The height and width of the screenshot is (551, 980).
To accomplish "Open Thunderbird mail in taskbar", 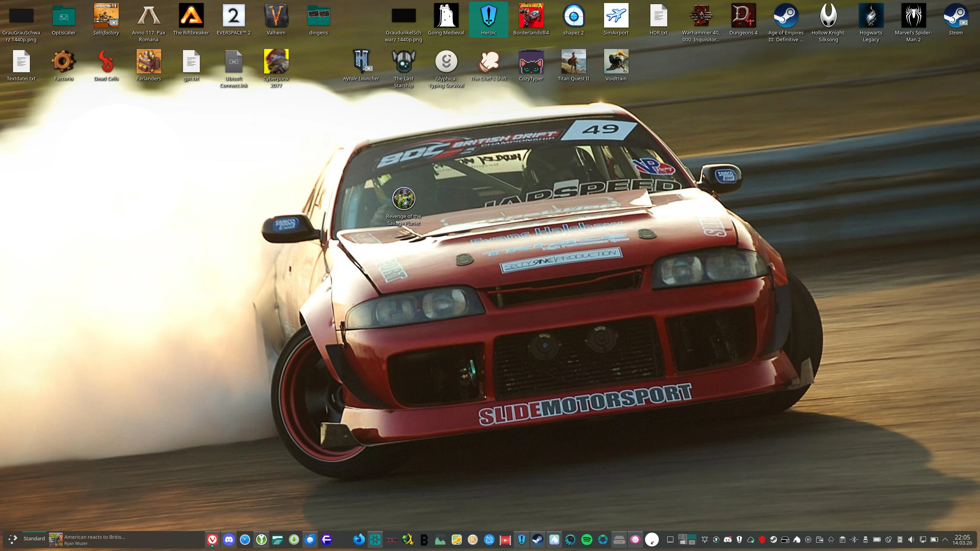I will [310, 540].
